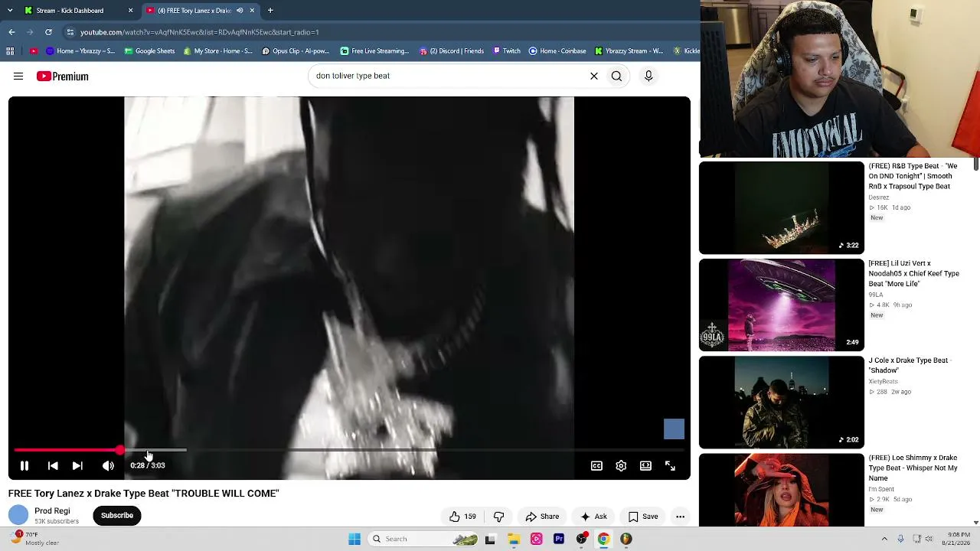Toggle closed captions on the video

596,465
